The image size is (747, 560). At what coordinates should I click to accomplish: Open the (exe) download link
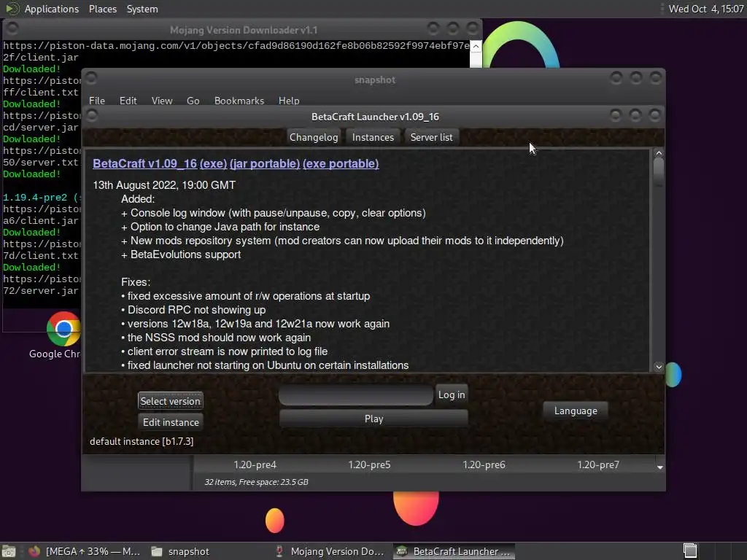213,163
